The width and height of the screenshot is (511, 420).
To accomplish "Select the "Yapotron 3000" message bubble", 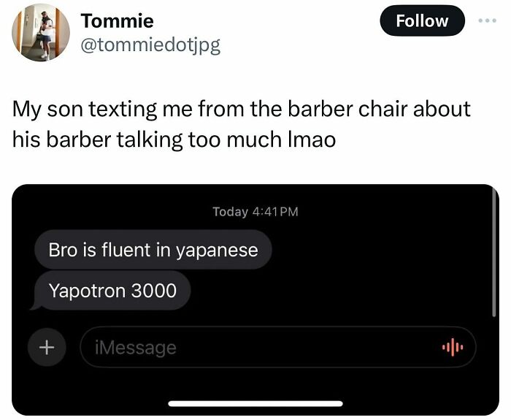I will (x=112, y=290).
